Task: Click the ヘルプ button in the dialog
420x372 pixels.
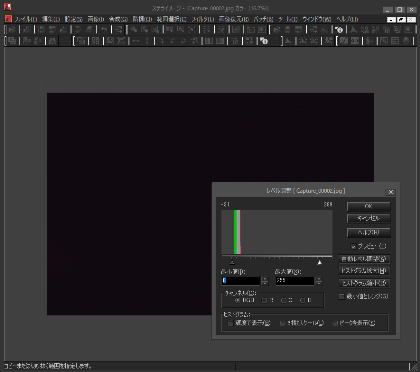Action: click(368, 232)
